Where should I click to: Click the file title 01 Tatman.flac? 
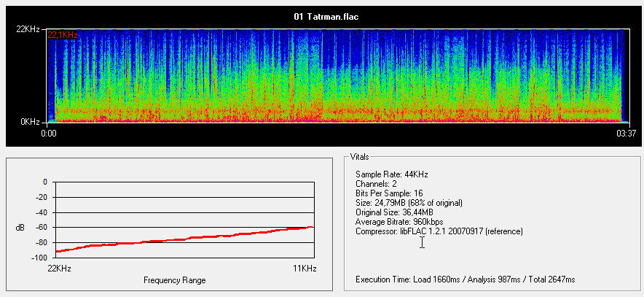[x=322, y=16]
